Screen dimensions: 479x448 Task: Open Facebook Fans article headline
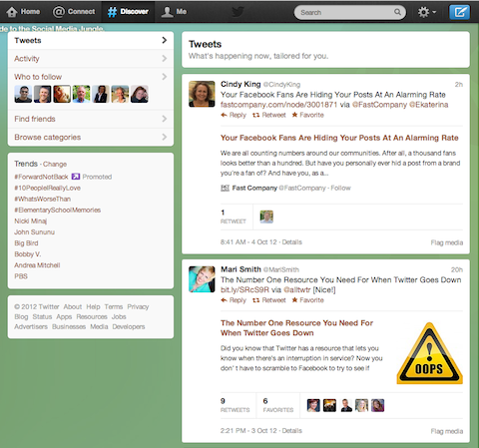(x=339, y=138)
